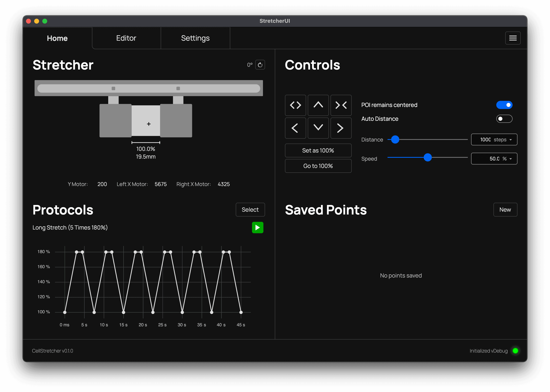This screenshot has height=392, width=550.
Task: Click the crosshair point of interest marker
Action: 149,124
